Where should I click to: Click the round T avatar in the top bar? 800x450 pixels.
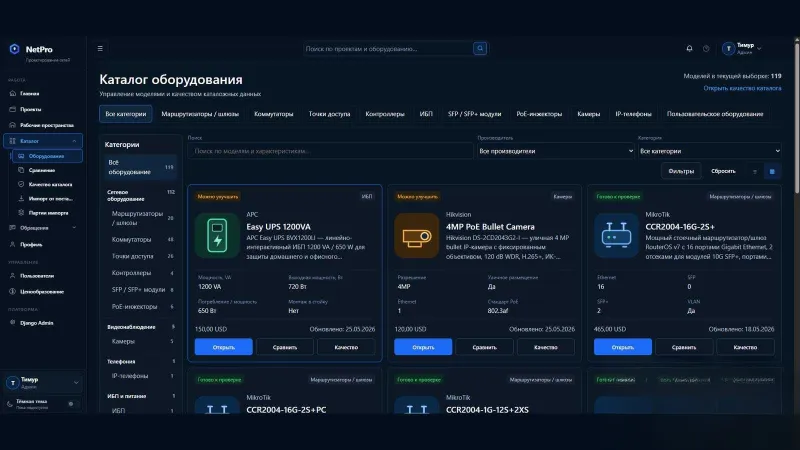click(728, 48)
